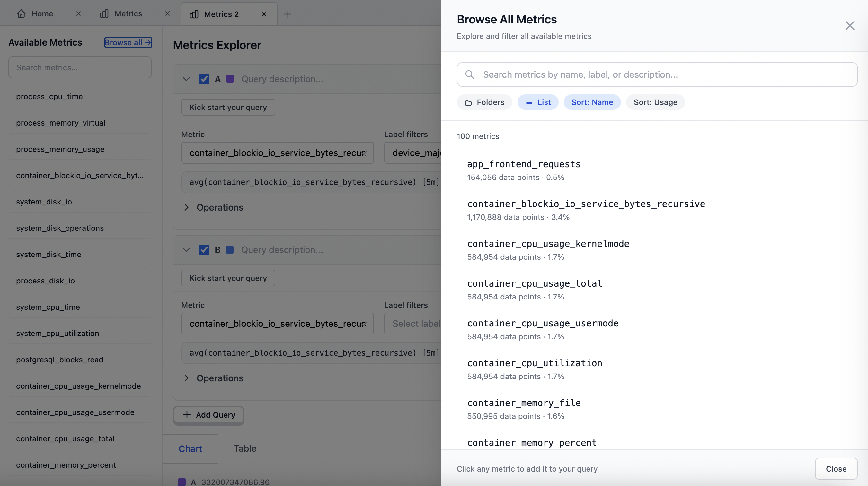This screenshot has width=868, height=486.
Task: Close the Browse All Metrics panel with the X
Action: [x=850, y=26]
